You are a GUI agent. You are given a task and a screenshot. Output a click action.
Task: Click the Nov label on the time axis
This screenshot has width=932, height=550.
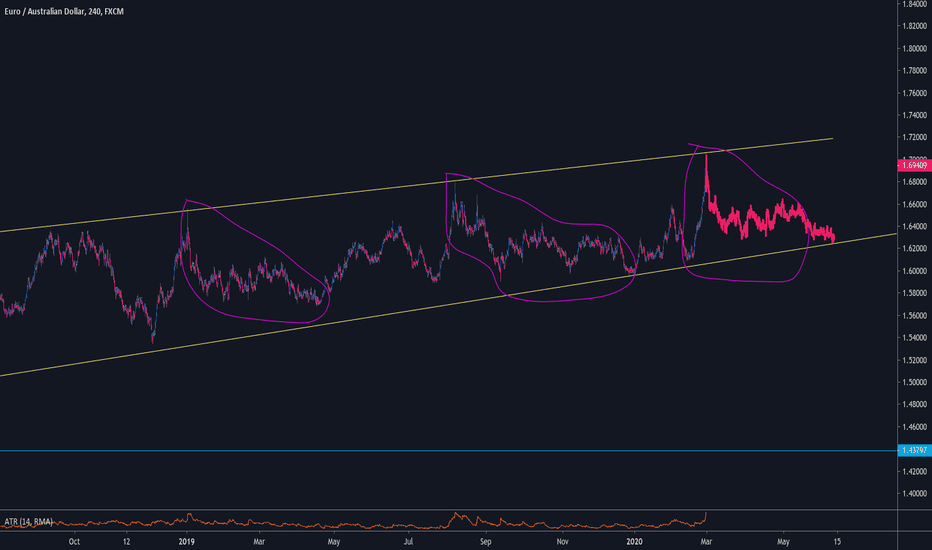[x=562, y=542]
